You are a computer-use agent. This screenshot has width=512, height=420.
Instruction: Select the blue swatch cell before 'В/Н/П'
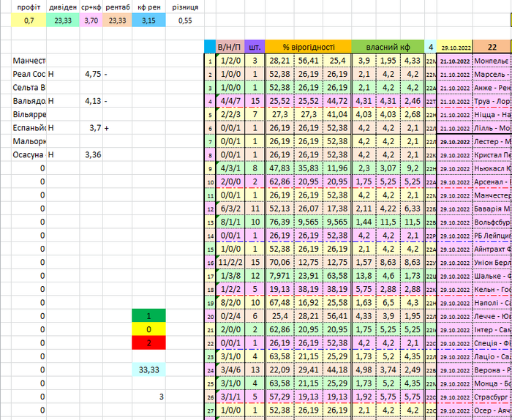tap(210, 47)
